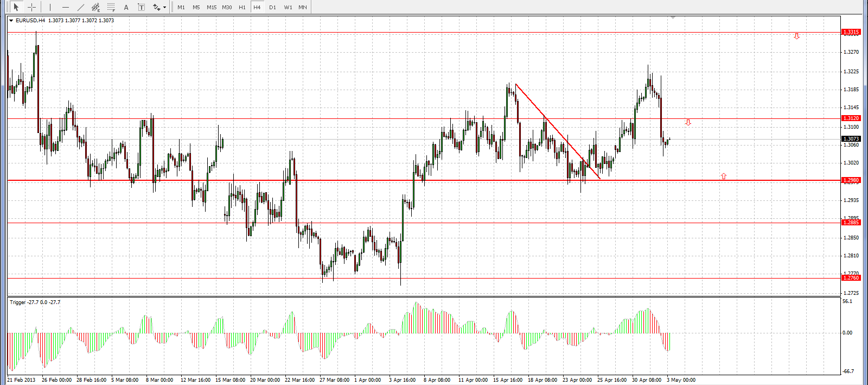Viewport: 868px width, 385px height.
Task: Click the 1.2885 horizontal line price label
Action: coord(851,223)
